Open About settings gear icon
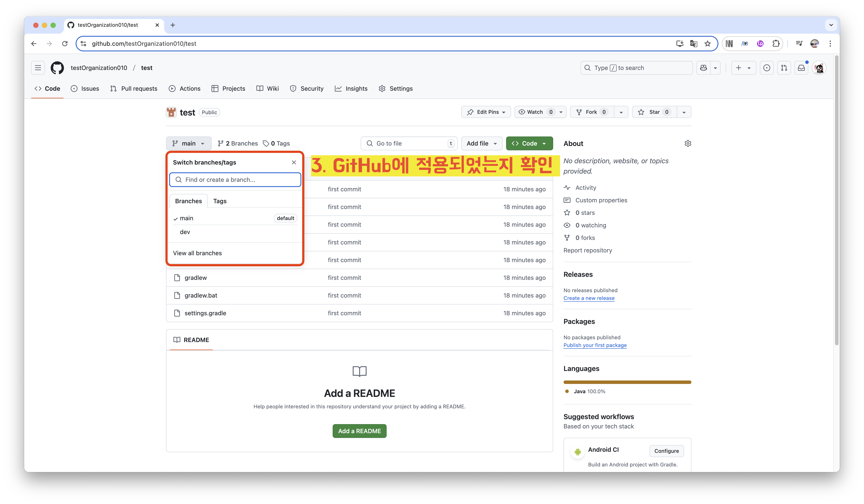The height and width of the screenshot is (504, 864). pos(688,144)
